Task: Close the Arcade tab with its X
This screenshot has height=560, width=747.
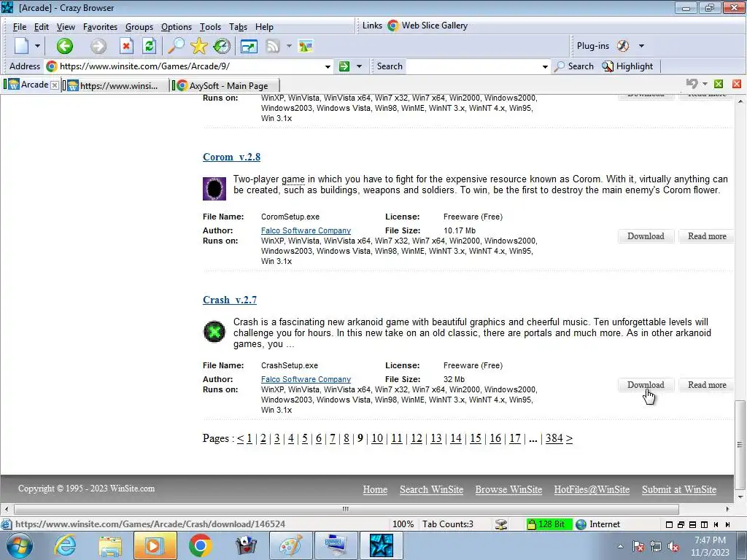Action: click(55, 85)
